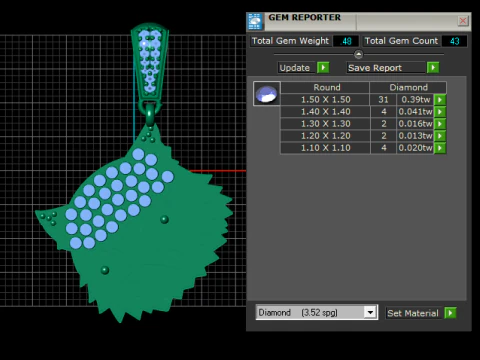Viewport: 480px width, 360px height.
Task: Collapse the panel with the round arrow handle
Action: click(358, 54)
